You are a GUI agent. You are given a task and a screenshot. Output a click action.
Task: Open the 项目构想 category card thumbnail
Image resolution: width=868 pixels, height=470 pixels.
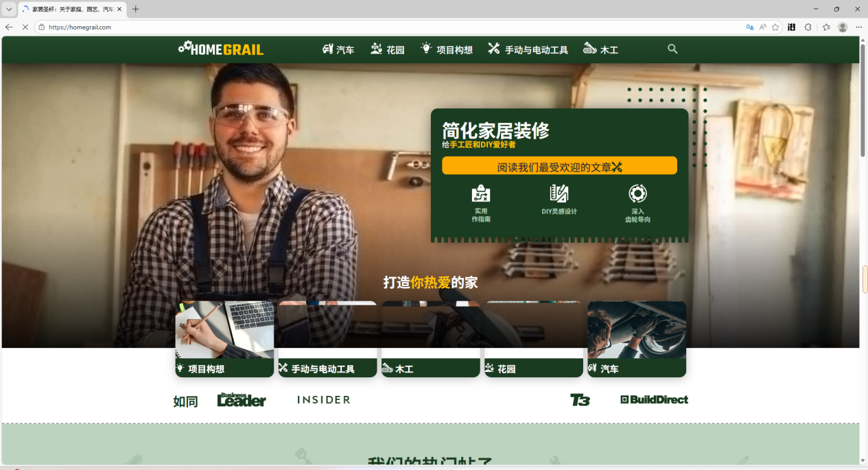pos(224,330)
